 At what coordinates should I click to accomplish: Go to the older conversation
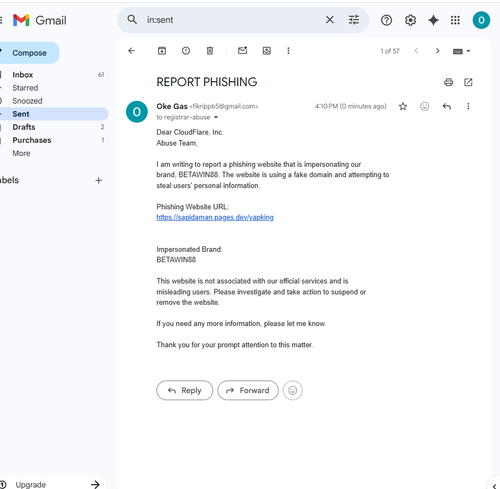[437, 51]
